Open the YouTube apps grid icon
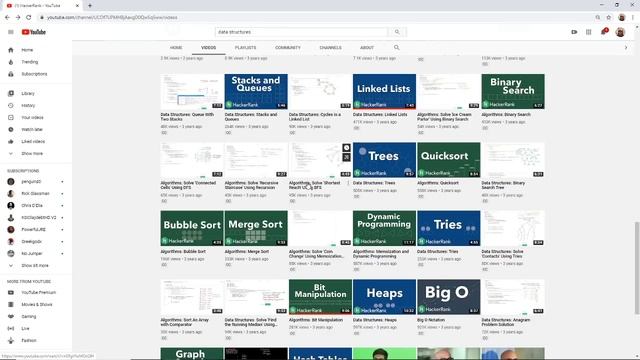Viewport: 640px width, 360px height. click(x=589, y=32)
